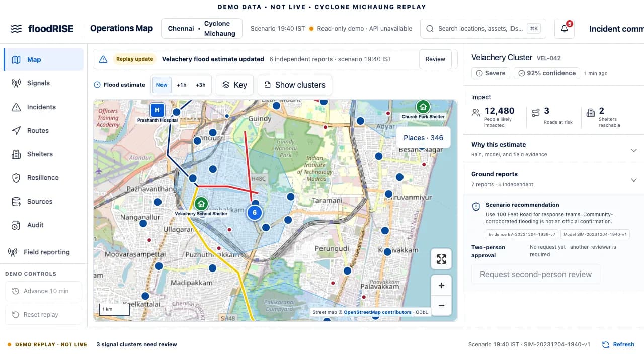The width and height of the screenshot is (644, 362).
Task: Click Model SIM-20231204-1940-v1 tag
Action: (595, 234)
